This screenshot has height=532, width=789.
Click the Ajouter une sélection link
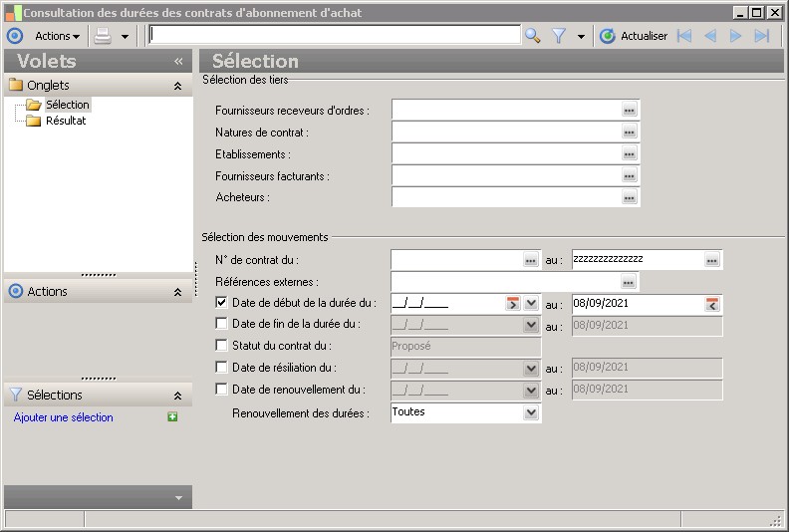pyautogui.click(x=64, y=417)
